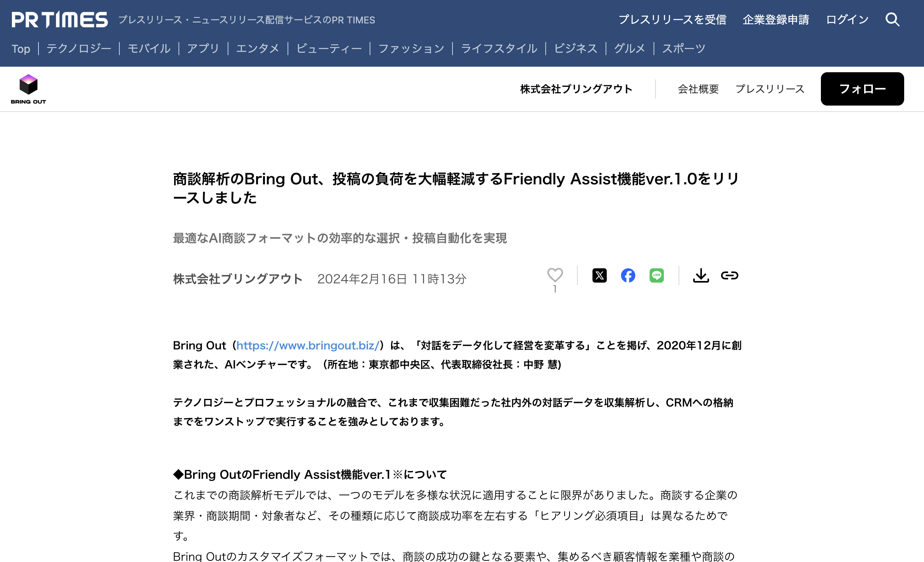The image size is (924, 562).
Task: Click the PR TIMES logo
Action: click(x=59, y=19)
